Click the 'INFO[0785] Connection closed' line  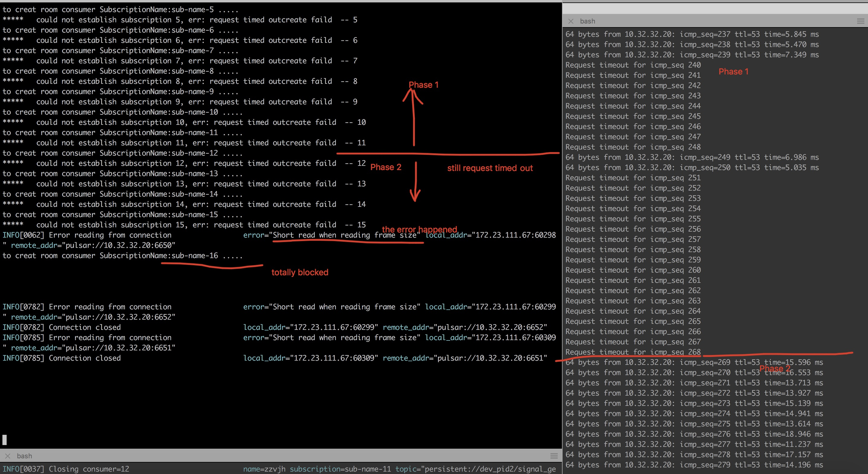coord(62,358)
